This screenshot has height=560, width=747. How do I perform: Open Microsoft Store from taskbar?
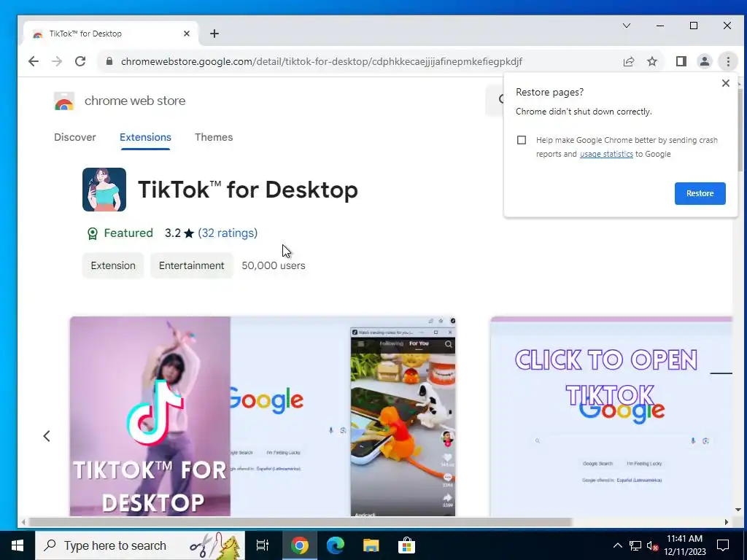tap(406, 545)
